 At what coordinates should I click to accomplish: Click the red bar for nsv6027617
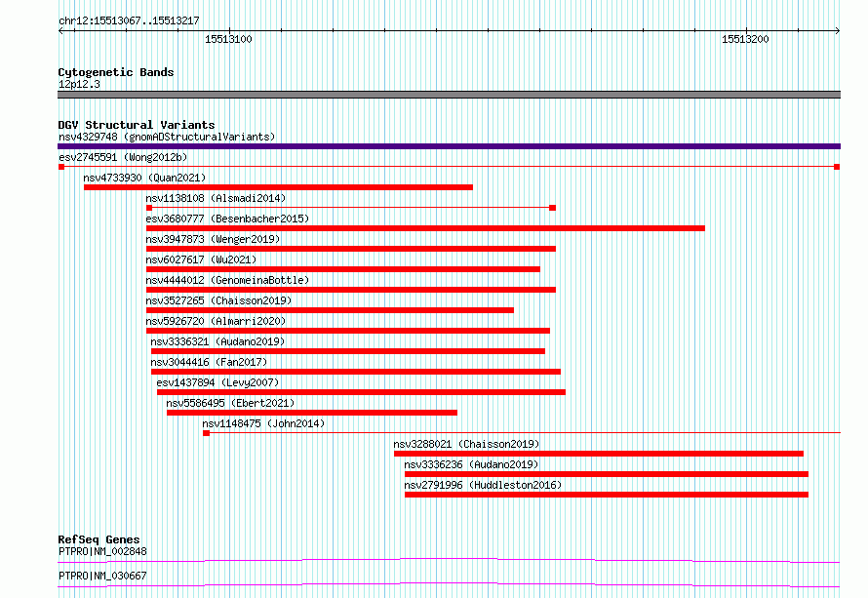343,269
